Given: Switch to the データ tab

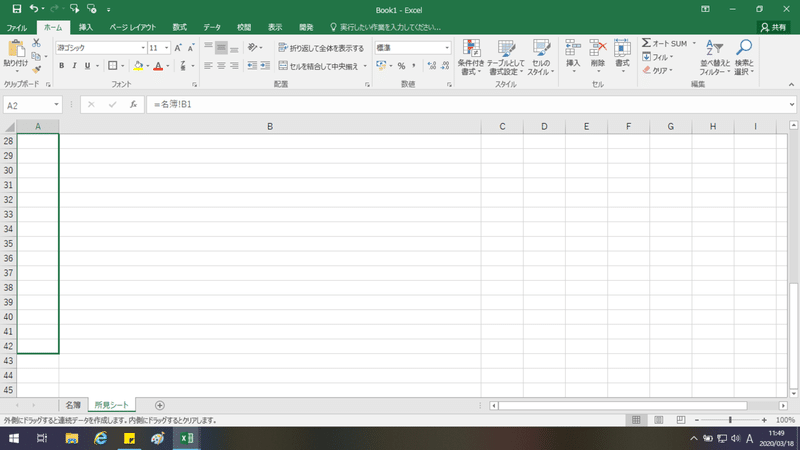Looking at the screenshot, I should pyautogui.click(x=212, y=28).
